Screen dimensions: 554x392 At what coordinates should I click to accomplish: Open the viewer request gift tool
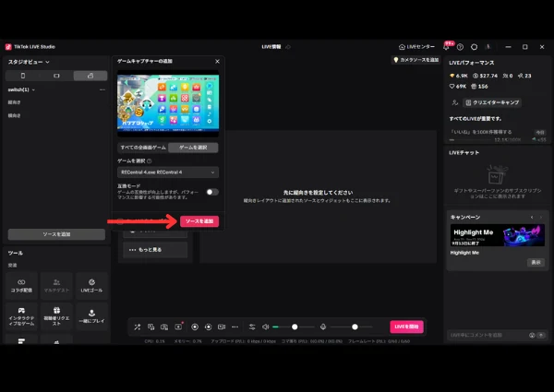coord(56,316)
